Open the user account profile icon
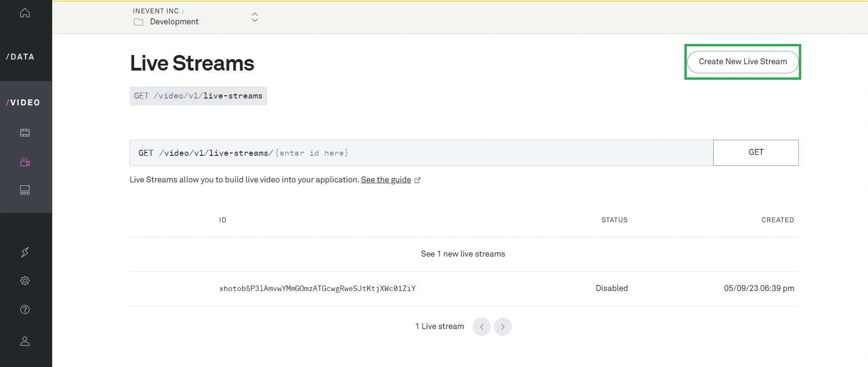The width and height of the screenshot is (868, 367). (25, 341)
